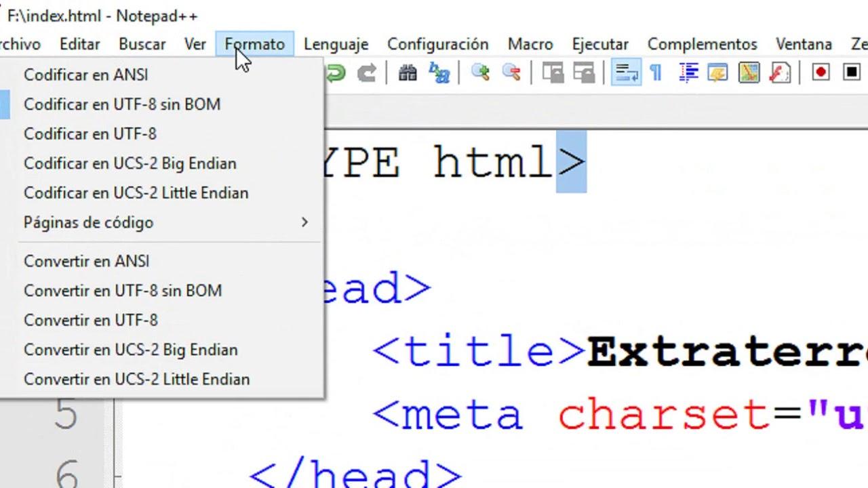868x488 pixels.
Task: Open the Document Map icon
Action: (749, 73)
